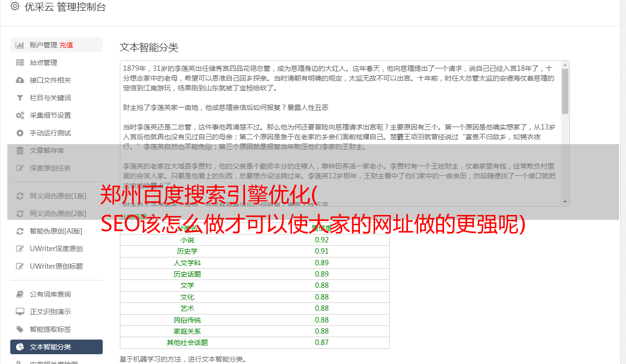The height and width of the screenshot is (364, 626).
Task: Click the 家庭关系 category cell
Action: (x=187, y=331)
